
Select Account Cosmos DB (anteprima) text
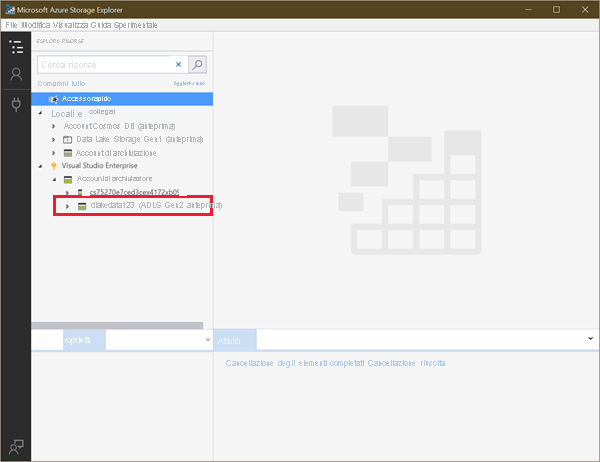[119, 126]
